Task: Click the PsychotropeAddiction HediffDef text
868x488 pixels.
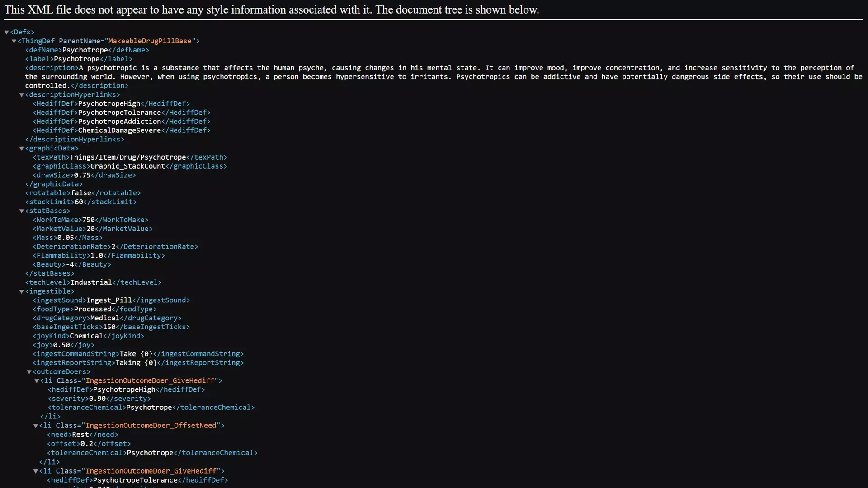Action: tap(119, 121)
